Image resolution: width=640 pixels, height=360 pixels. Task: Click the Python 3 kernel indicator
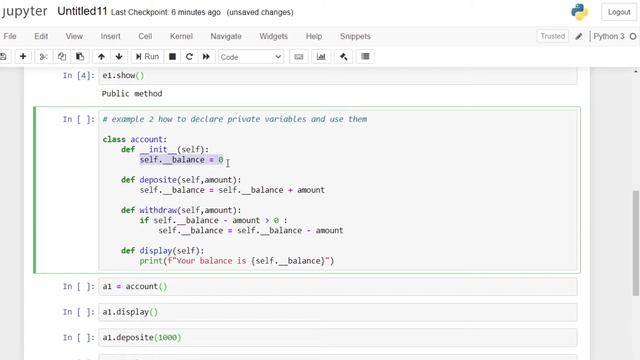tap(609, 36)
